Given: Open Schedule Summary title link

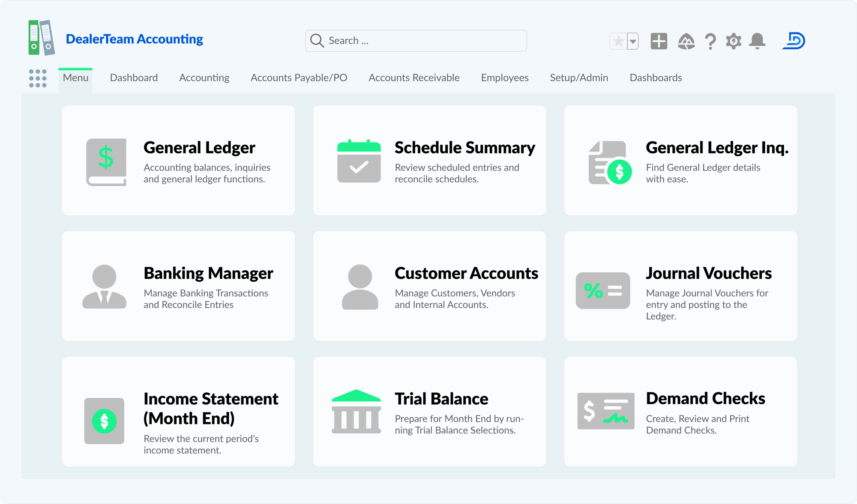Looking at the screenshot, I should [x=465, y=148].
